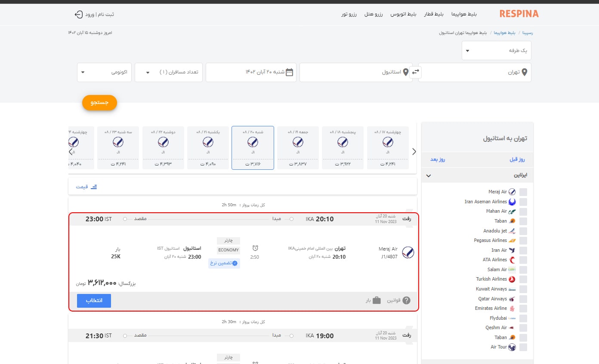
Task: Tick the Qatar Airways filter checkbox
Action: 523,299
